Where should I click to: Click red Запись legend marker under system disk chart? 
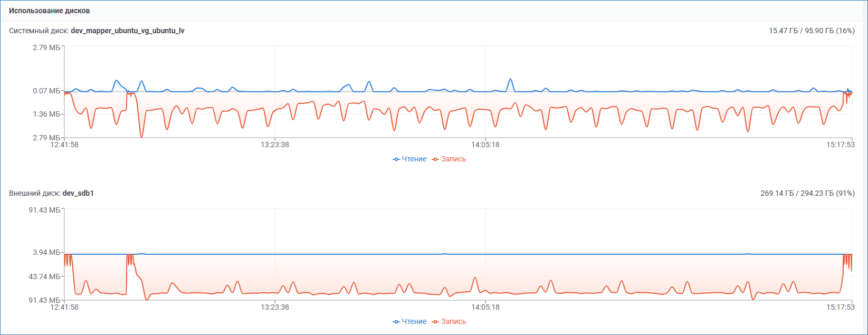[435, 159]
